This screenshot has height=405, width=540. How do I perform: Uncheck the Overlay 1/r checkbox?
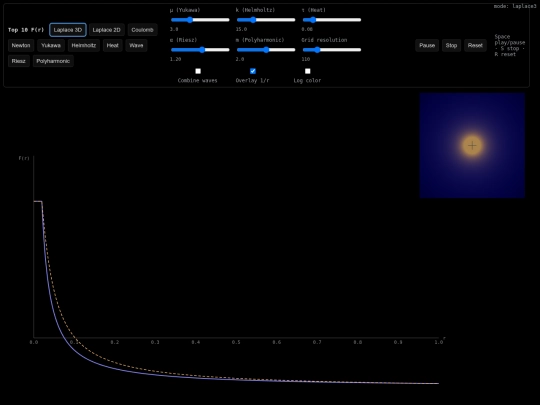click(x=253, y=71)
